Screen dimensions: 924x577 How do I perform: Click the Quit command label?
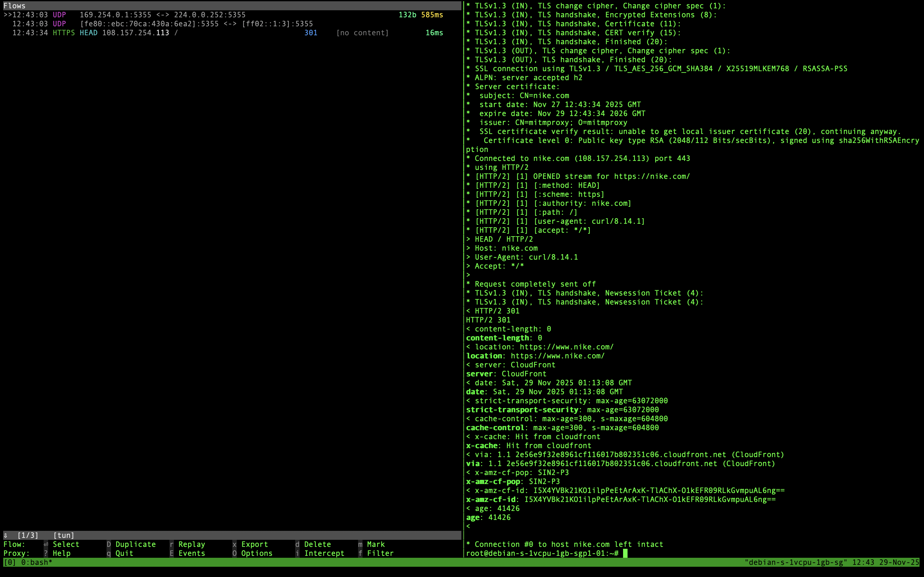124,553
